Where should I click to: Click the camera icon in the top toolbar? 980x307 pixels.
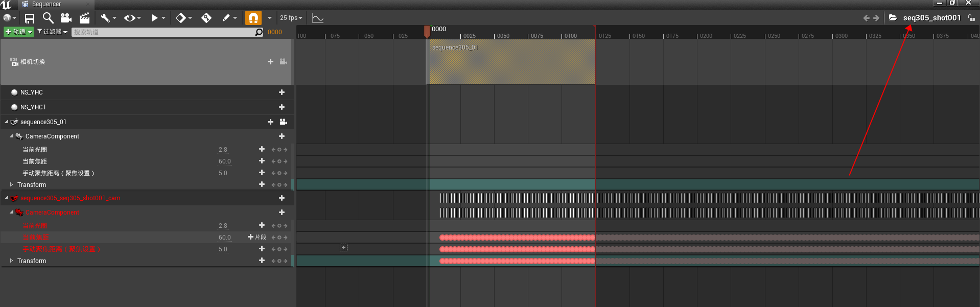tap(66, 18)
